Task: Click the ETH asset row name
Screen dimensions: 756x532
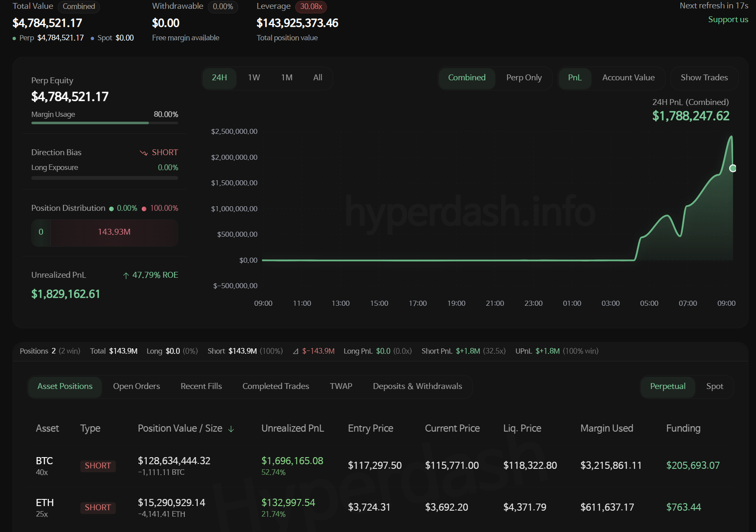Action: coord(45,503)
